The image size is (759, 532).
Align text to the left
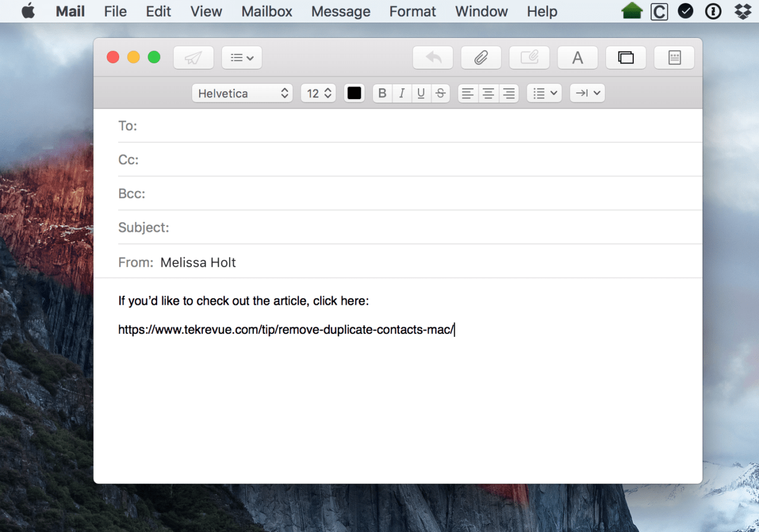[x=468, y=93]
